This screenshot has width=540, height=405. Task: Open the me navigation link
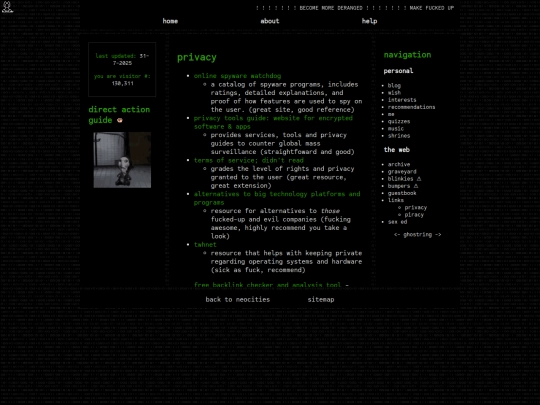tap(391, 114)
